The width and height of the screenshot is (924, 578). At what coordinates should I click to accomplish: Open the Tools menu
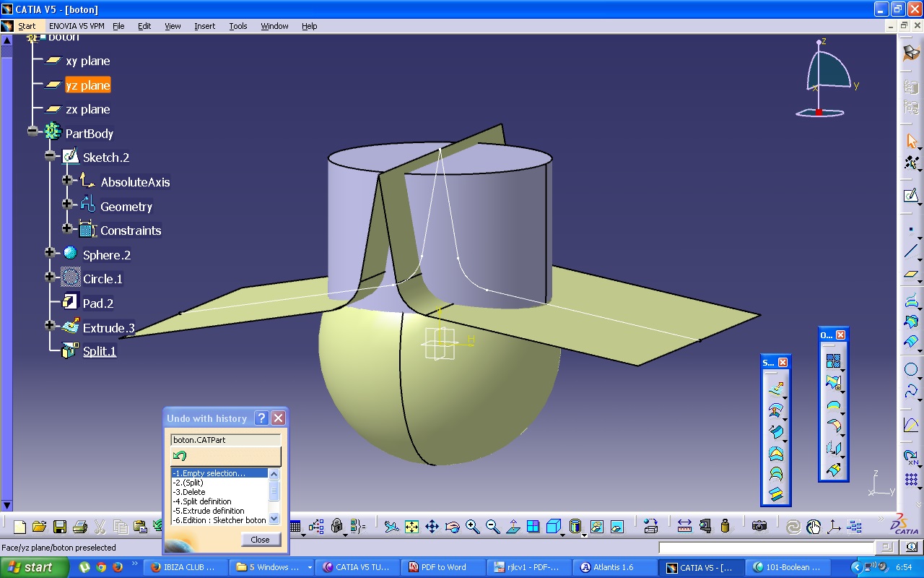click(238, 26)
